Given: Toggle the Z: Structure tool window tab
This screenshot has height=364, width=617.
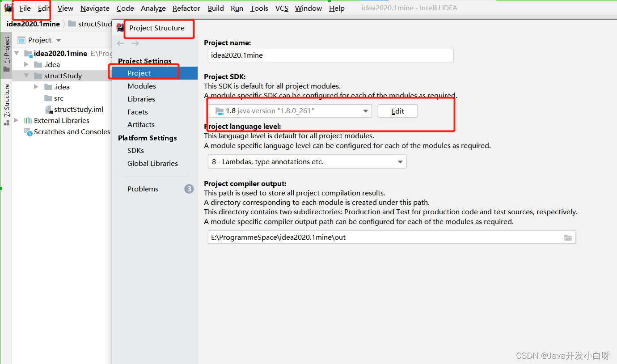Looking at the screenshot, I should pos(6,105).
